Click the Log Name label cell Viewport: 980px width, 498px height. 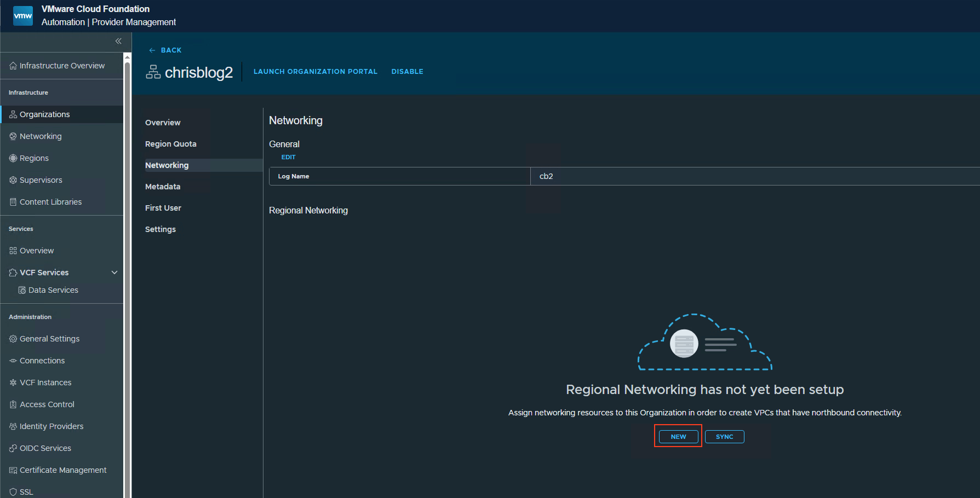[400, 176]
